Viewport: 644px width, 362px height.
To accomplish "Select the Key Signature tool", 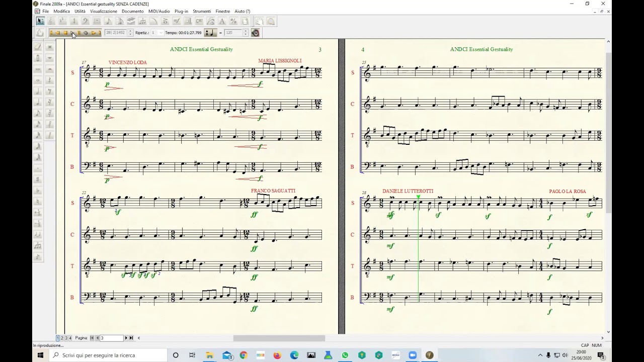I will pos(62,21).
